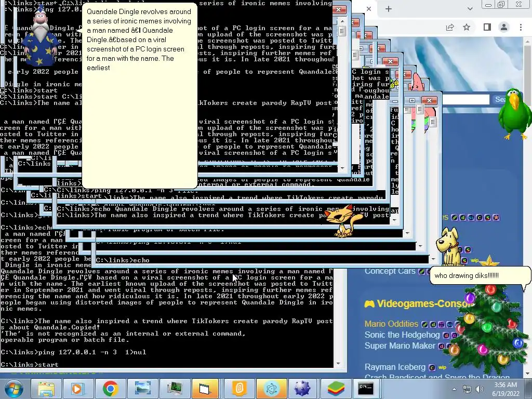Open the blue spiky ball taskbar icon
The width and height of the screenshot is (532, 399).
(x=302, y=389)
